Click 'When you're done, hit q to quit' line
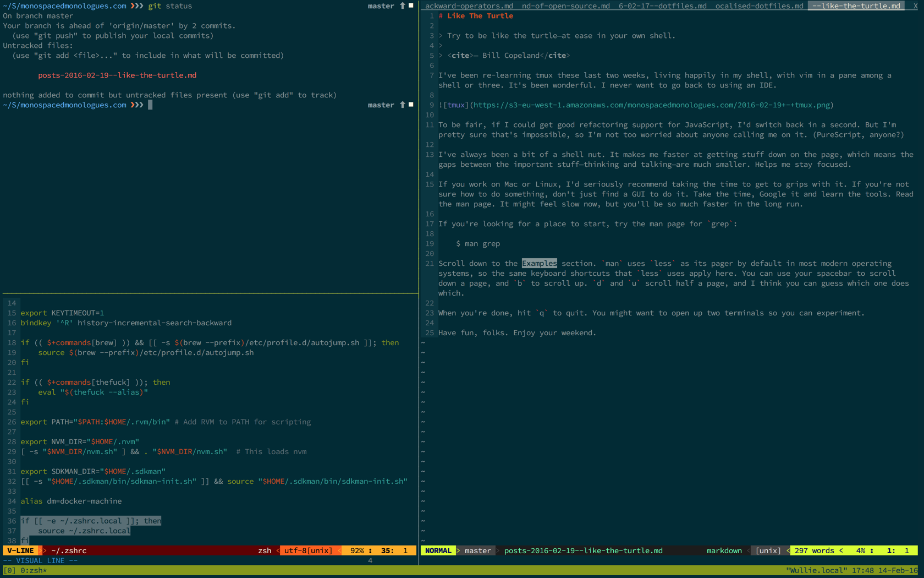Screen dimensions: 924x578 pyautogui.click(x=651, y=313)
